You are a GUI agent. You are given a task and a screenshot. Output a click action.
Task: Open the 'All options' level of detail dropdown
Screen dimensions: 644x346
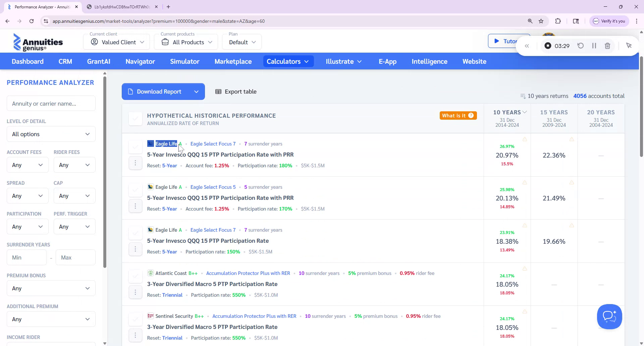coord(51,134)
